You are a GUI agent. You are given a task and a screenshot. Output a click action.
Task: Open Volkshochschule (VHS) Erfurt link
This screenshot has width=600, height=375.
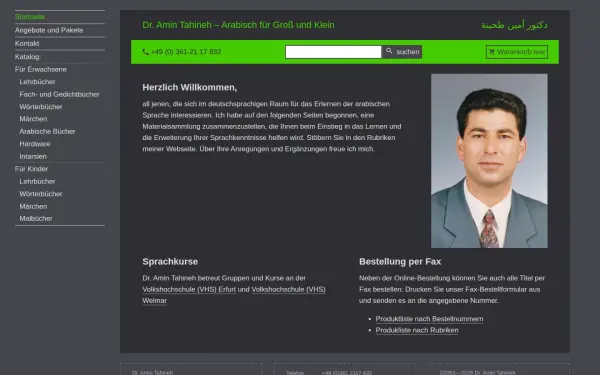189,289
